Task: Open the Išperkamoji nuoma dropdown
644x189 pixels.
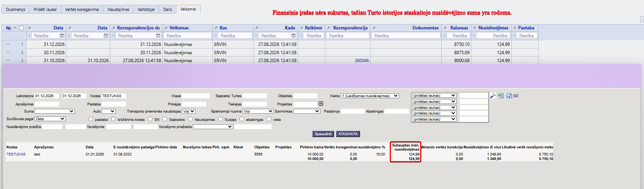Action: pyautogui.click(x=258, y=111)
